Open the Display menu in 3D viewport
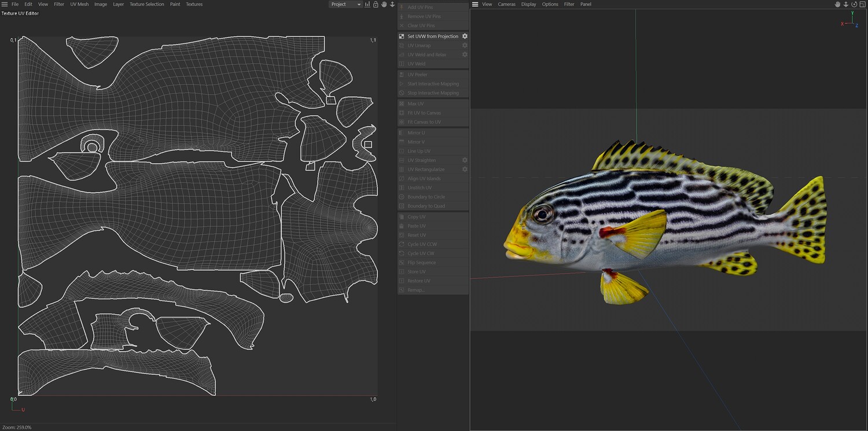This screenshot has width=868, height=431. [528, 4]
